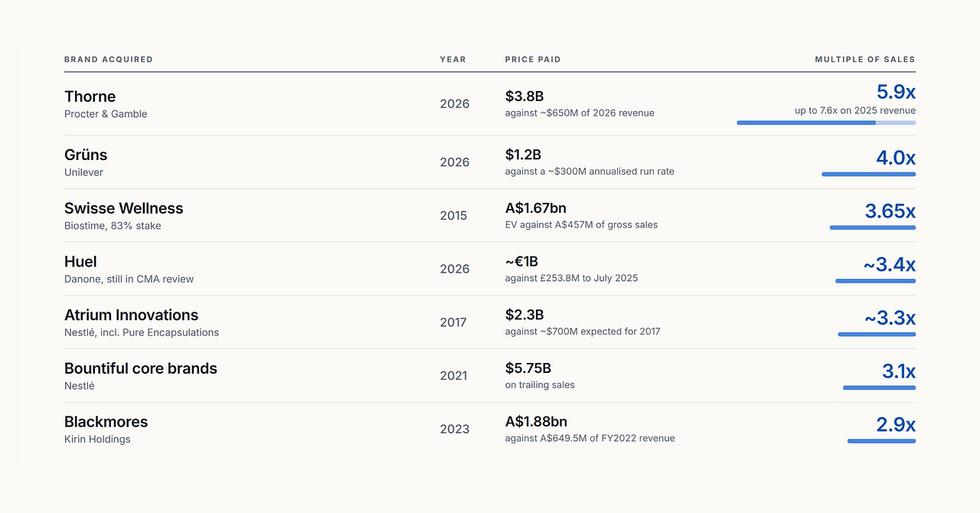980x513 pixels.
Task: Click the 2015 year cell
Action: 453,215
